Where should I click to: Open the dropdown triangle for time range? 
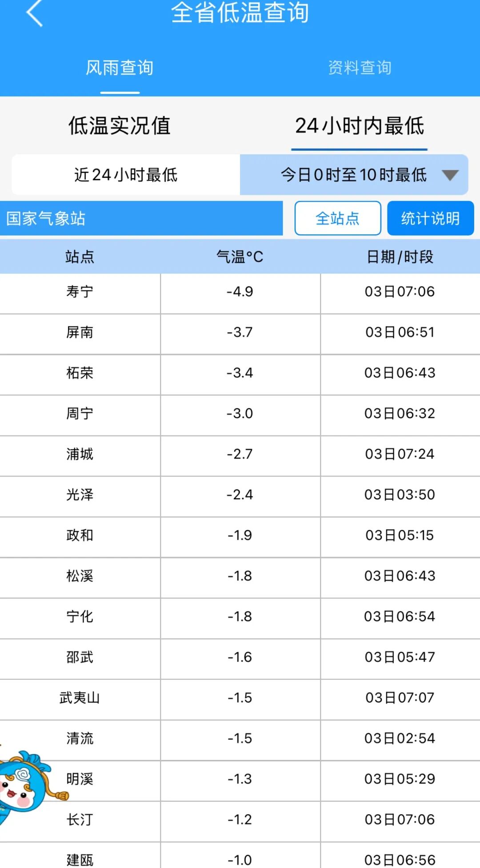tap(450, 175)
